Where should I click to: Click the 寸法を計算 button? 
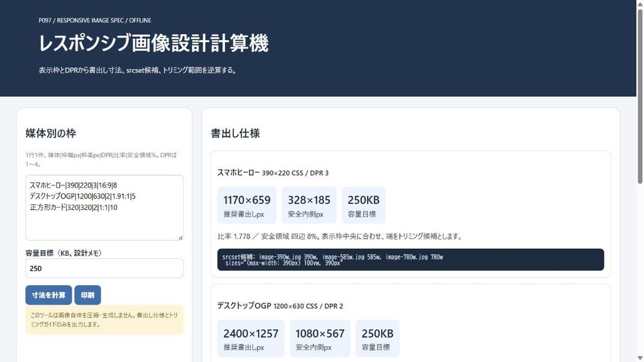[x=48, y=295]
